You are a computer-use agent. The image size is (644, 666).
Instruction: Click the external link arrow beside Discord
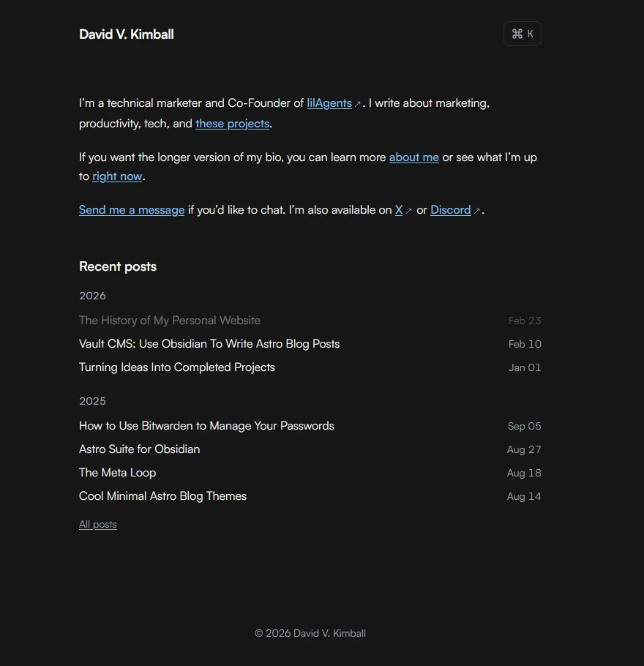click(x=477, y=210)
